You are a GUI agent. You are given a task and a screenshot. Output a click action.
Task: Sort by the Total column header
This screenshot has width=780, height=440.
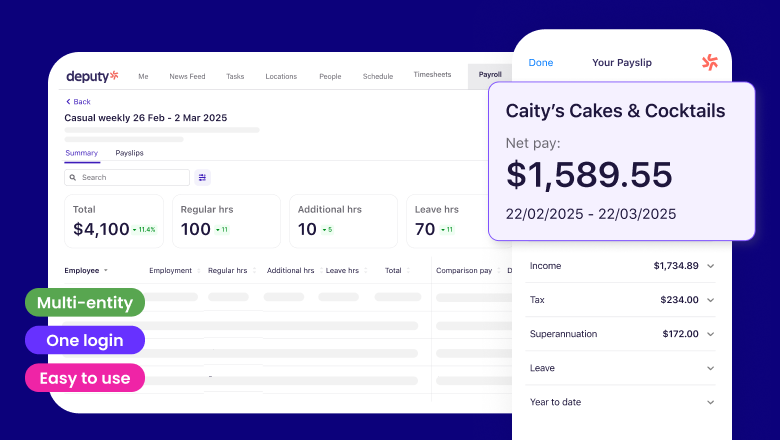tap(397, 270)
